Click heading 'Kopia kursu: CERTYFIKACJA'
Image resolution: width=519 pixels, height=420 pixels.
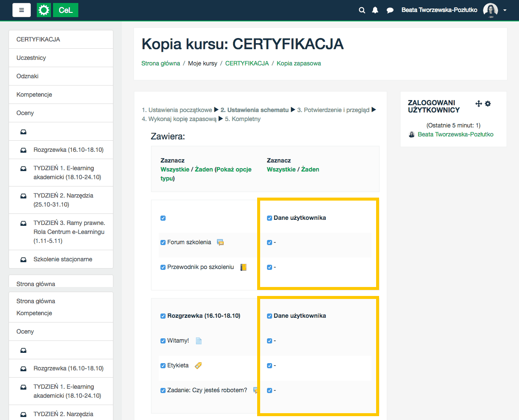pos(243,44)
